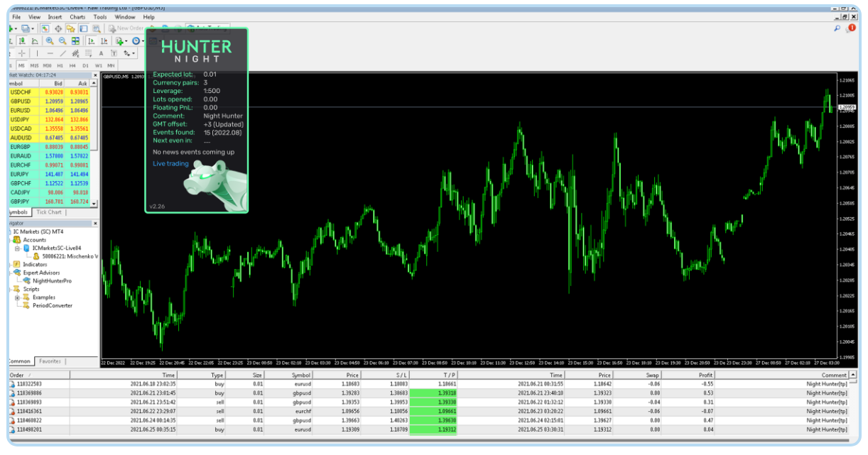The width and height of the screenshot is (868, 455).
Task: Draw a vertical line tool icon
Action: tap(37, 53)
